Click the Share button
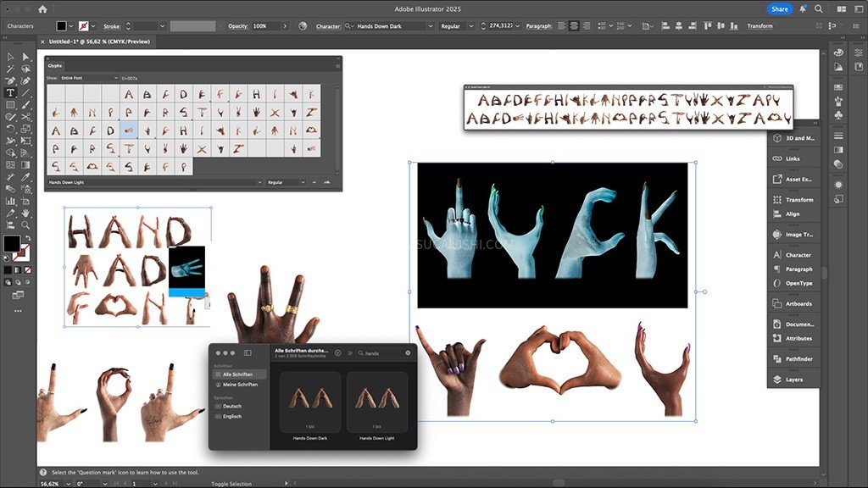 click(779, 9)
